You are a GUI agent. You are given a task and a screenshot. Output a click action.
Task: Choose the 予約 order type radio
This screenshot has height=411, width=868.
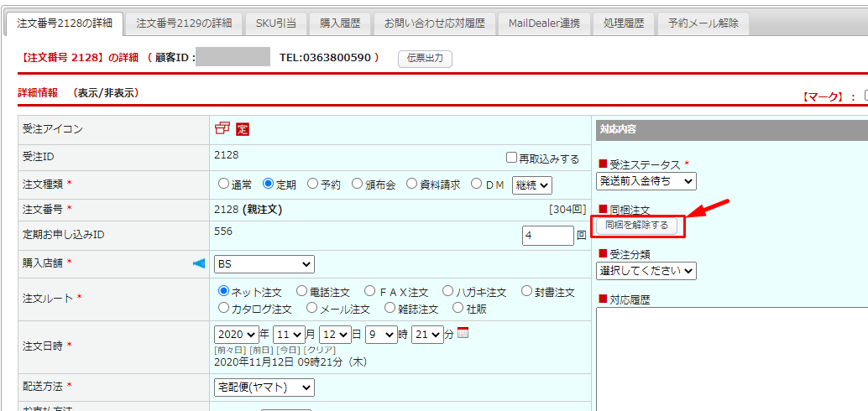312,184
